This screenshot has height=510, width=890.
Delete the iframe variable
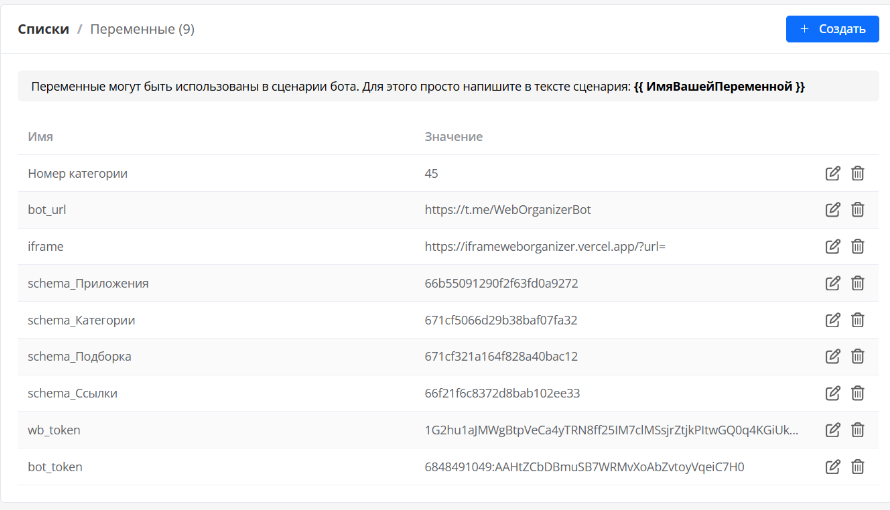[857, 246]
